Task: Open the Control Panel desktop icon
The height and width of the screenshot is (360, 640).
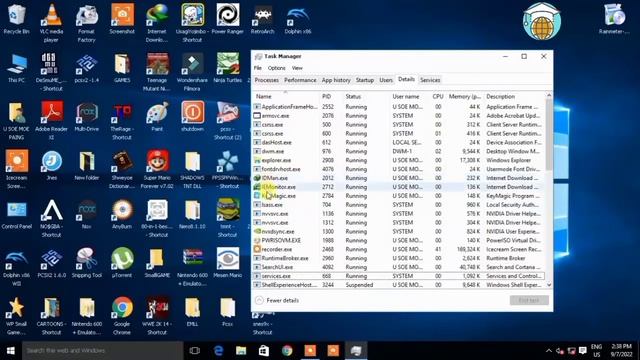Action: tap(16, 214)
